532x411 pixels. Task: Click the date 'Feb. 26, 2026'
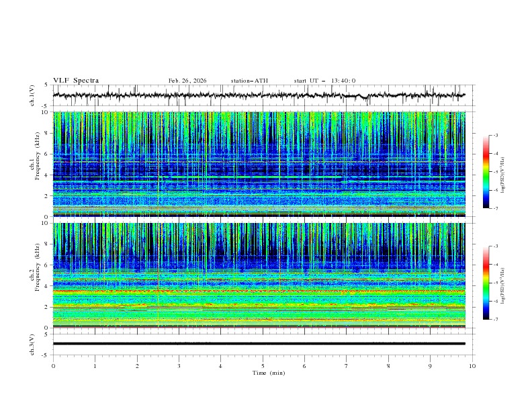pos(187,81)
